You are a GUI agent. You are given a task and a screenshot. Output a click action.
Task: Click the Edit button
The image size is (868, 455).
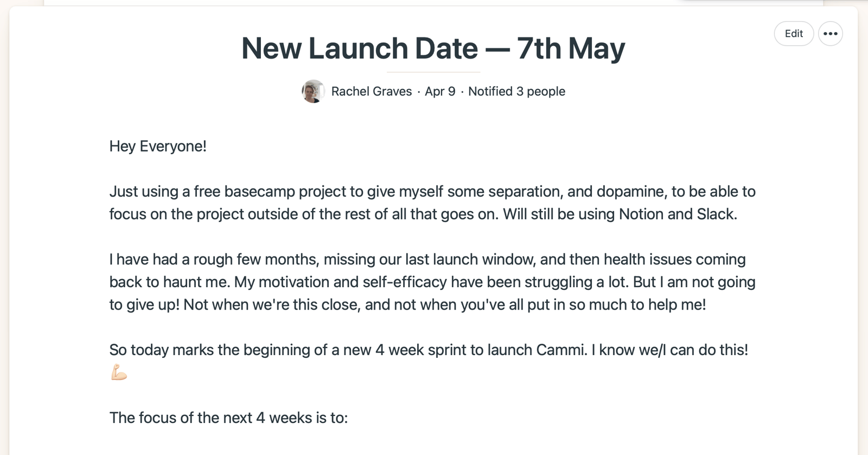[x=793, y=34]
